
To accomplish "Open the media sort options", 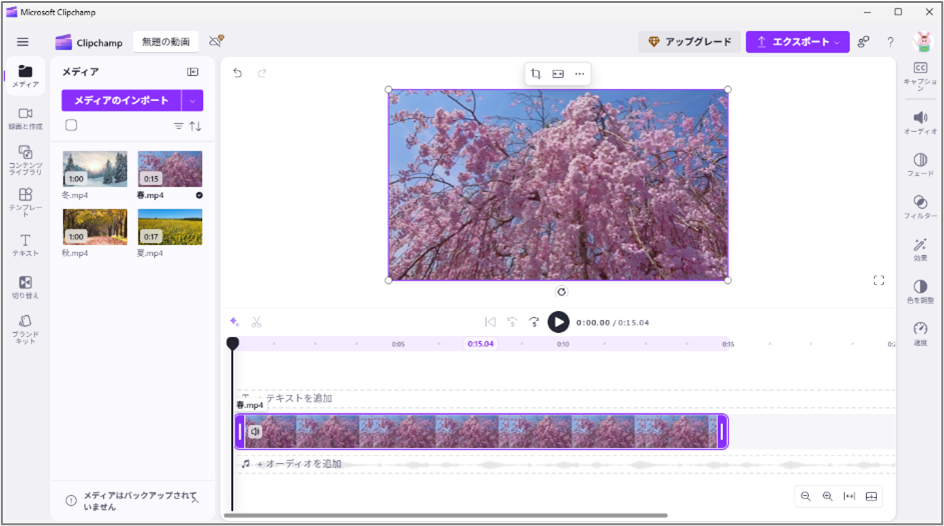I will coord(195,126).
